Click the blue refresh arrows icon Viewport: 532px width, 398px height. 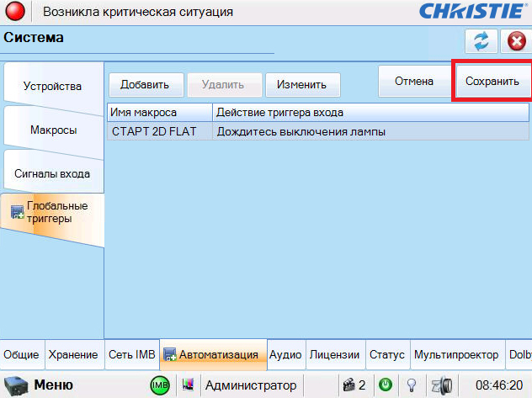(x=481, y=41)
